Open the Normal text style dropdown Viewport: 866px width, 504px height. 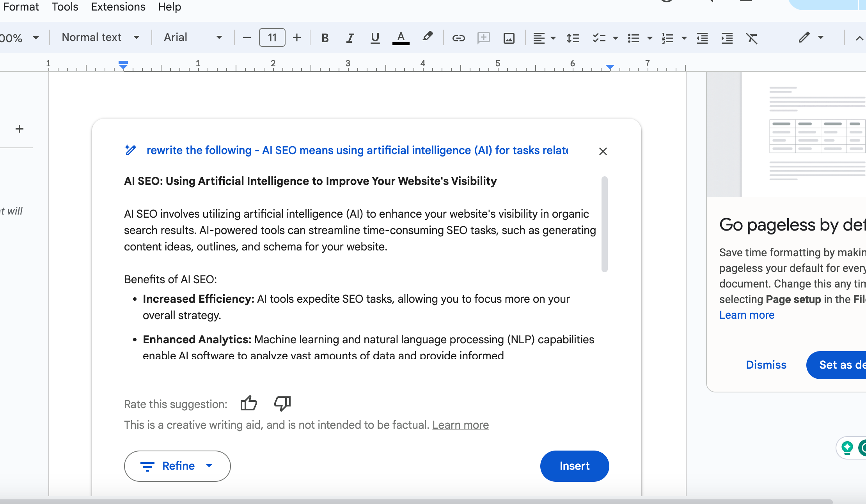(x=101, y=37)
